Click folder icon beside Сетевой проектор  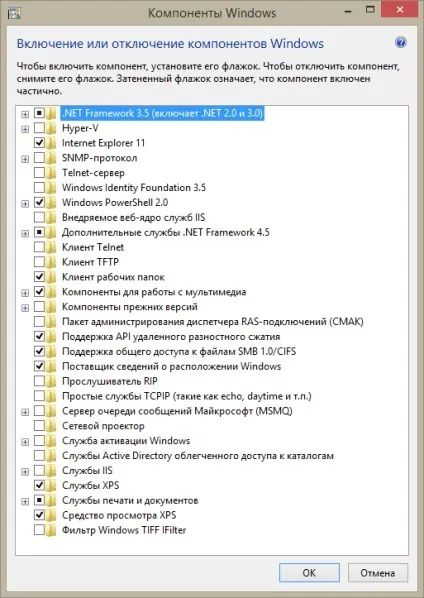tap(51, 426)
